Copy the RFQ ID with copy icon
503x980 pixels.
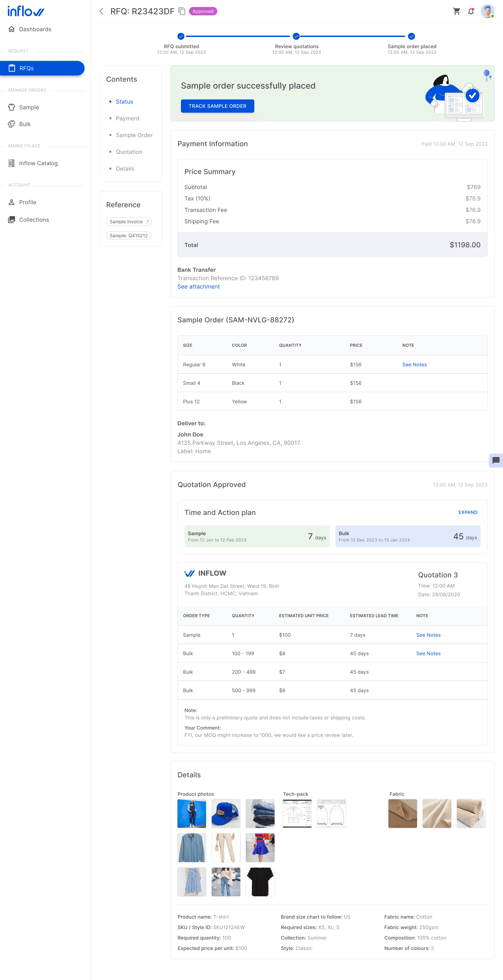(x=182, y=11)
